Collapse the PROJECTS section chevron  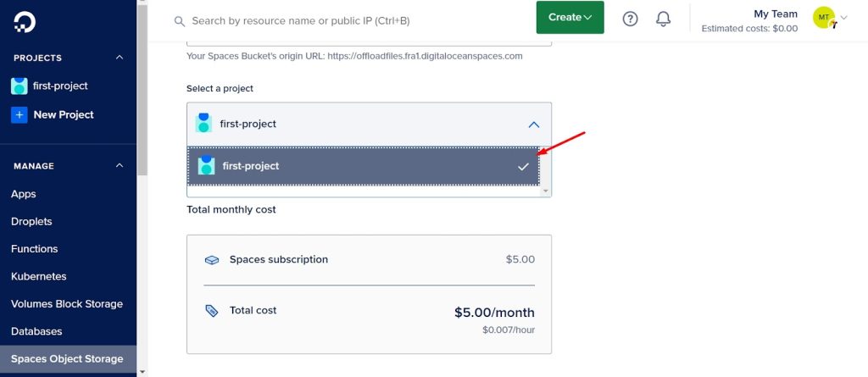click(x=120, y=58)
